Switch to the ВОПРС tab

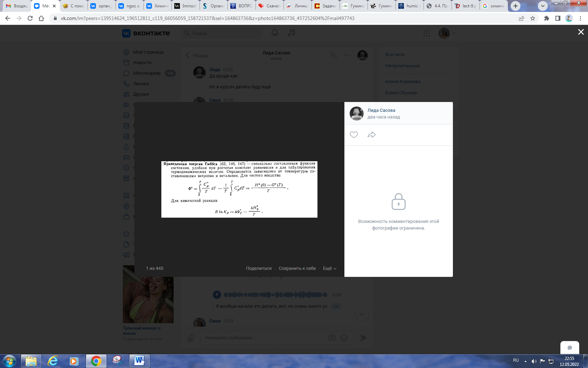pos(241,6)
